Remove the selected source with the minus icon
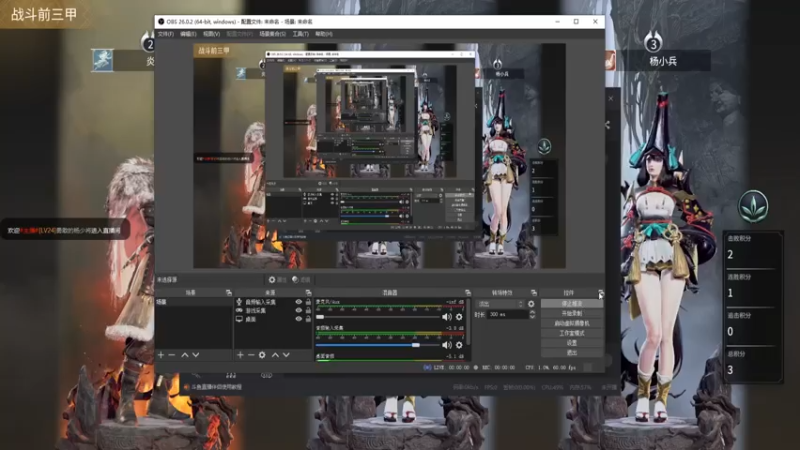Image resolution: width=800 pixels, height=450 pixels. coord(251,355)
